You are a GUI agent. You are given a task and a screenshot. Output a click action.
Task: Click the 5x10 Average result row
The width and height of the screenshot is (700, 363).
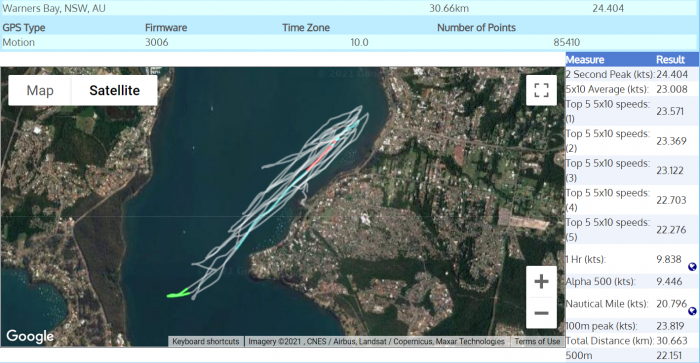pos(632,89)
